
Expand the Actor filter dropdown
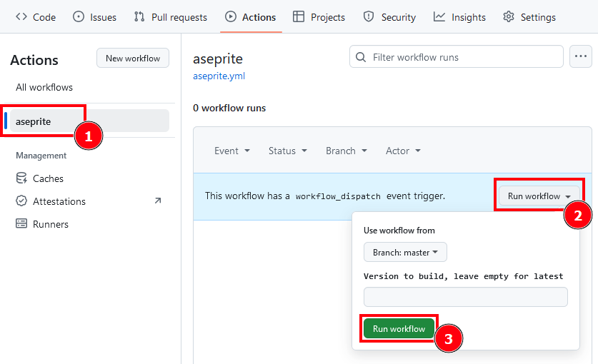403,151
